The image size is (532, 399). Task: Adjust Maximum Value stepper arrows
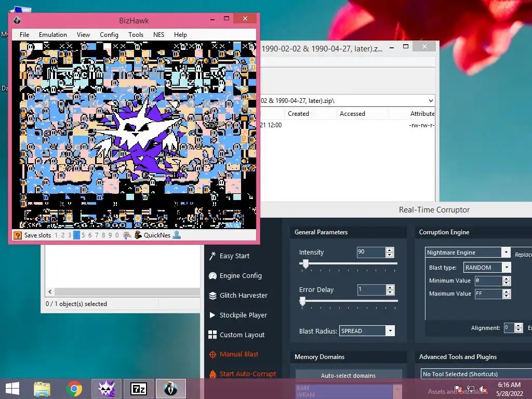point(507,294)
